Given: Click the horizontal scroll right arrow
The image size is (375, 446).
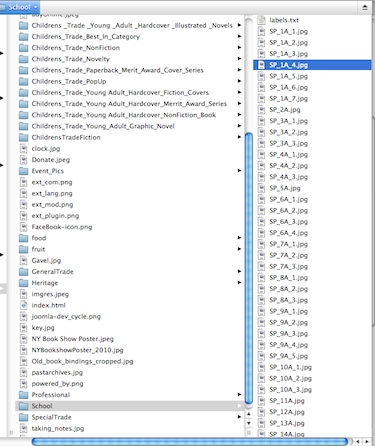Looking at the screenshot, I should click(x=367, y=442).
